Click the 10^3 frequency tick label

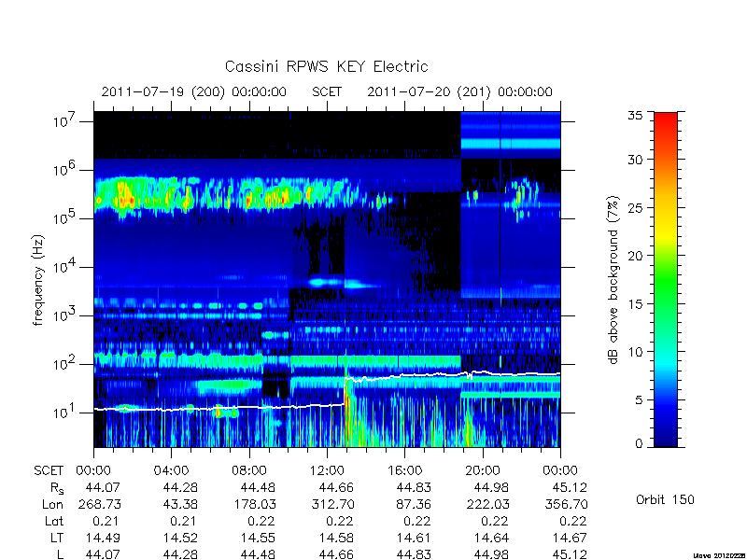66,315
